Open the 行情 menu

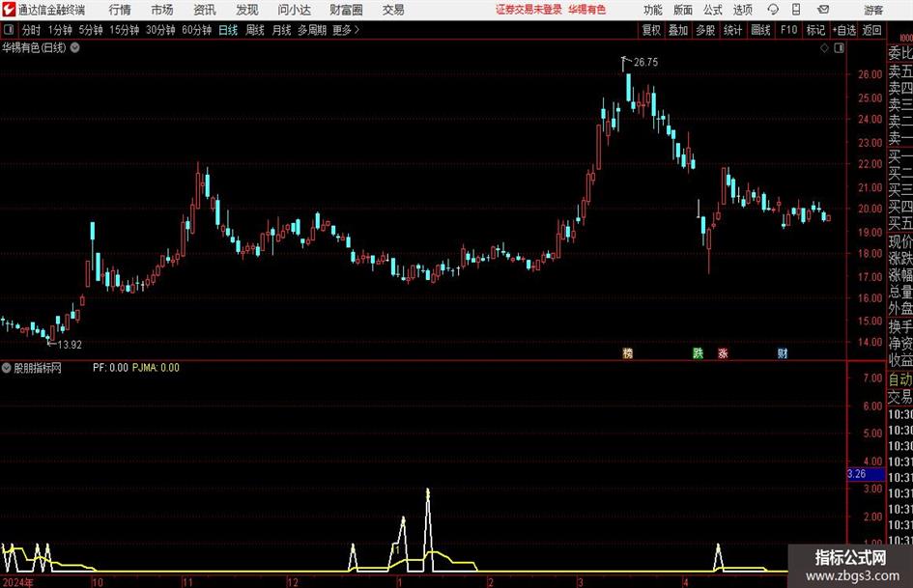[x=120, y=10]
